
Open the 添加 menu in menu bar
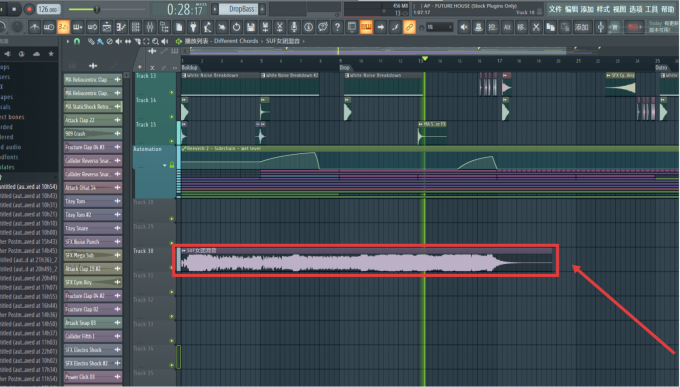pos(587,9)
